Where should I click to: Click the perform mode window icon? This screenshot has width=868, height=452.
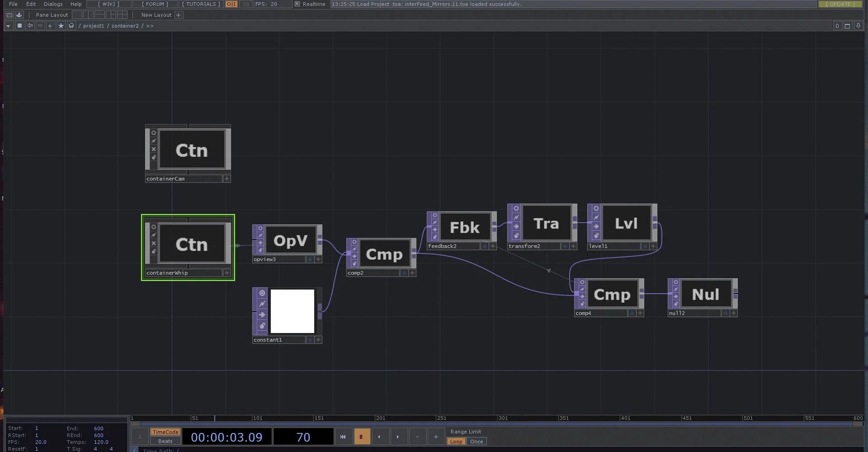pyautogui.click(x=9, y=15)
